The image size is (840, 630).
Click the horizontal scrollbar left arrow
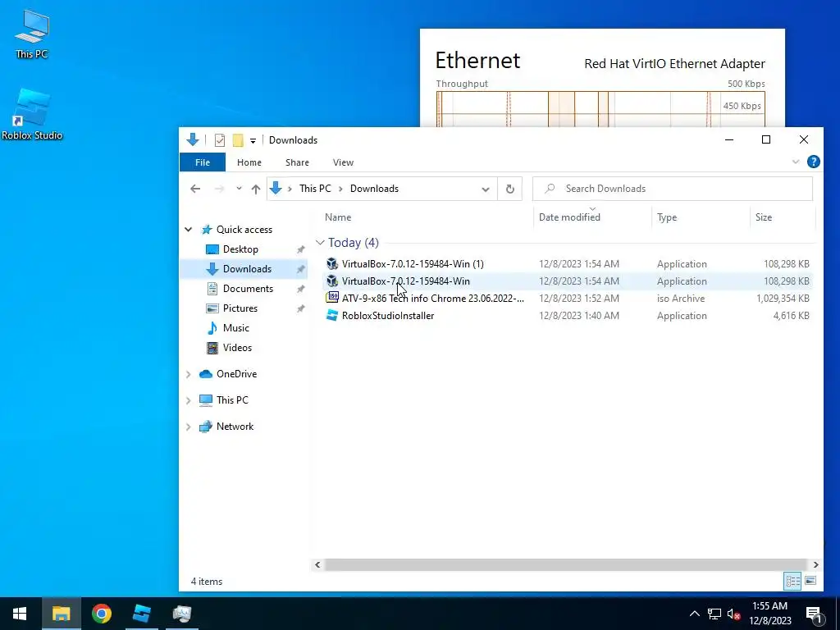317,564
